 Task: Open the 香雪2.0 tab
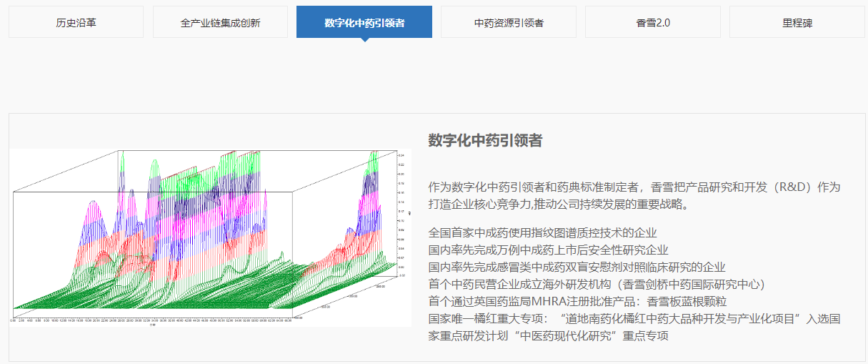point(653,22)
